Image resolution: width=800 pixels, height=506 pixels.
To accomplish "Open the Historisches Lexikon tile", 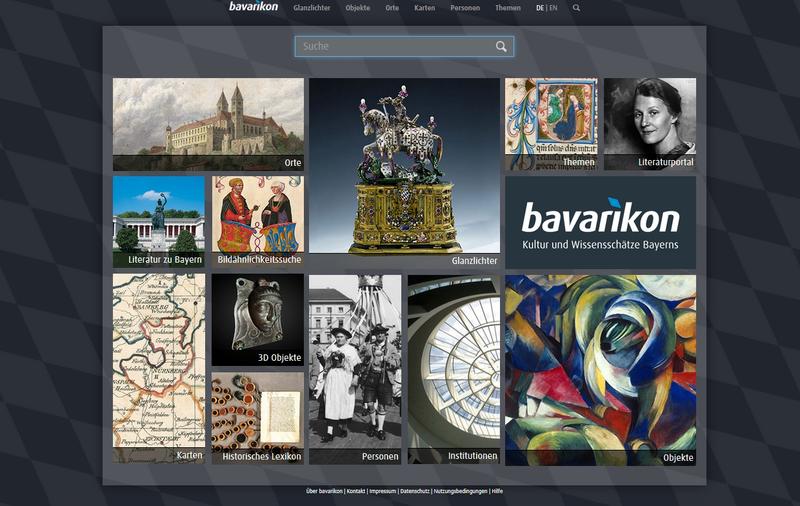I will tap(258, 418).
